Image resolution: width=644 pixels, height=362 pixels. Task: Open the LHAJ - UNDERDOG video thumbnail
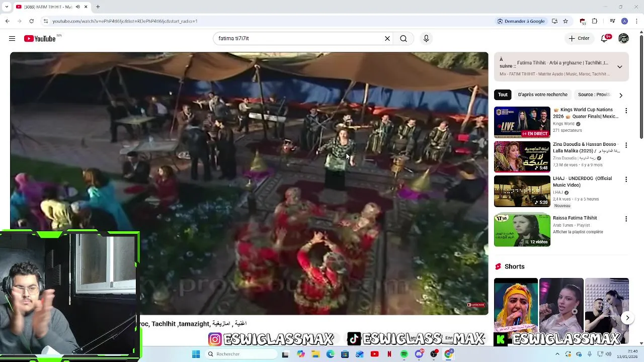click(522, 191)
